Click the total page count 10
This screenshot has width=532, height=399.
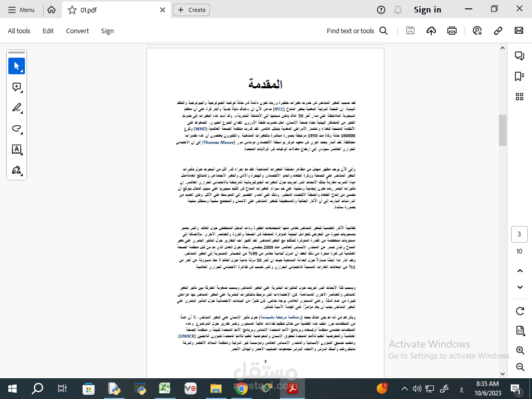click(519, 251)
